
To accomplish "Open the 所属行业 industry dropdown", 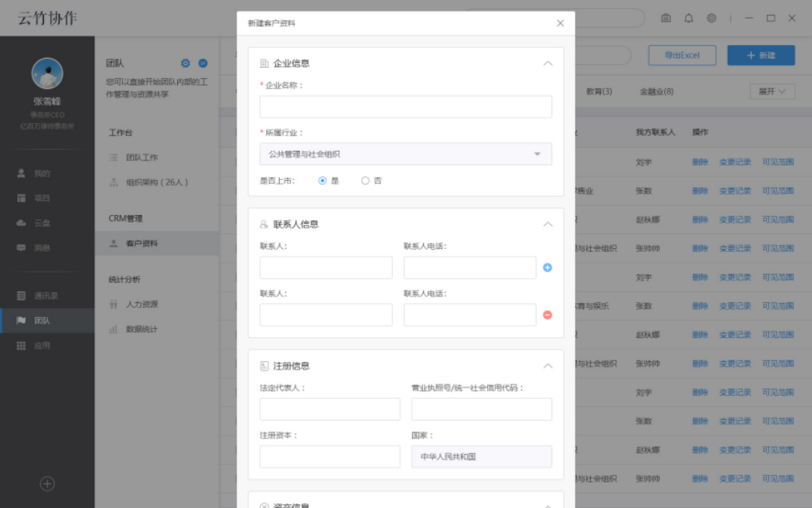I will point(406,154).
